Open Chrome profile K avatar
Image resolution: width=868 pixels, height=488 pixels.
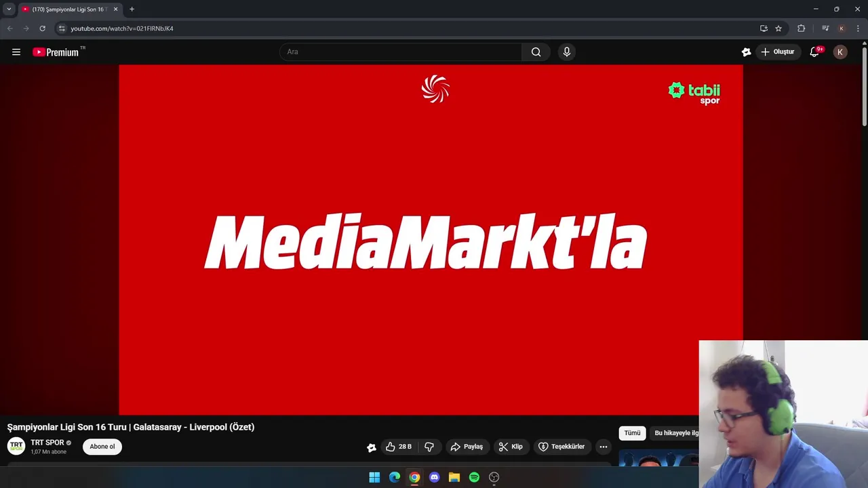click(x=842, y=28)
